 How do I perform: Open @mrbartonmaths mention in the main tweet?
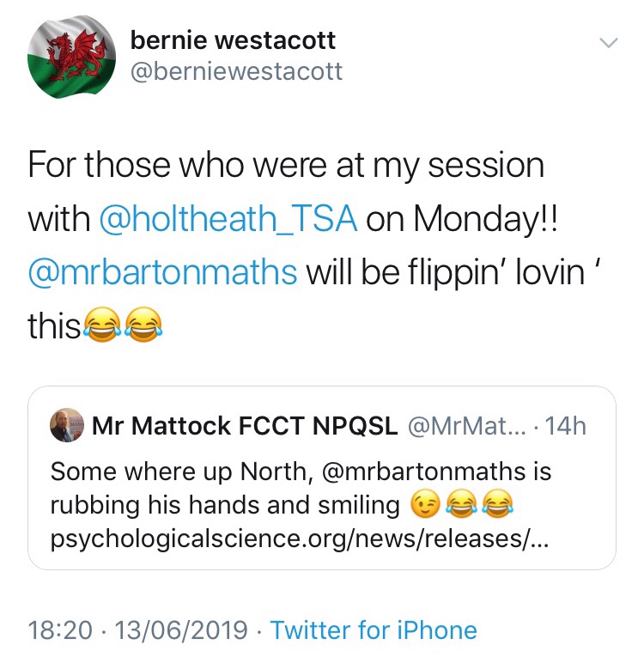click(163, 271)
